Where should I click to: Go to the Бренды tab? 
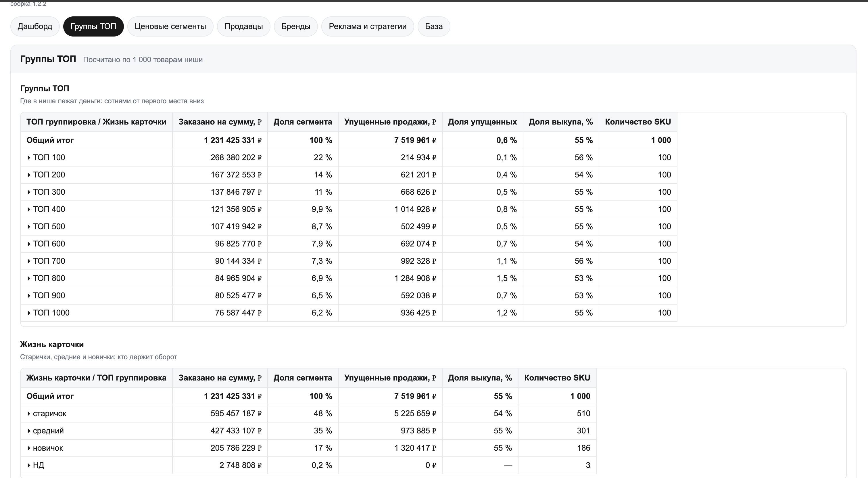tap(296, 26)
